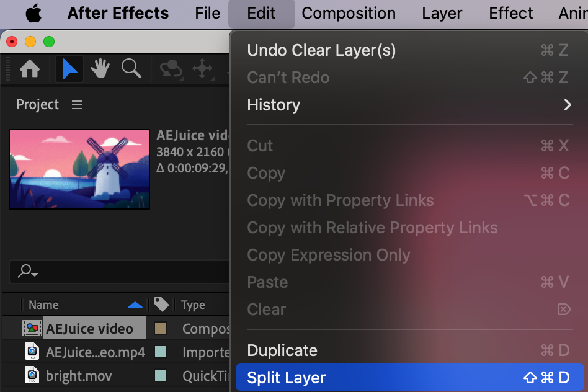Screen dimensions: 588x392
Task: Click the bright.mov label color swatch
Action: [161, 375]
